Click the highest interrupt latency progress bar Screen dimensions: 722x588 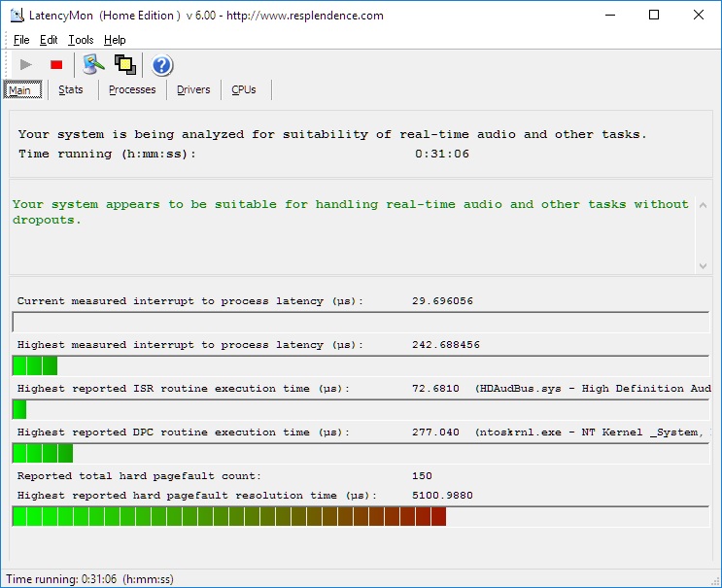coord(361,365)
